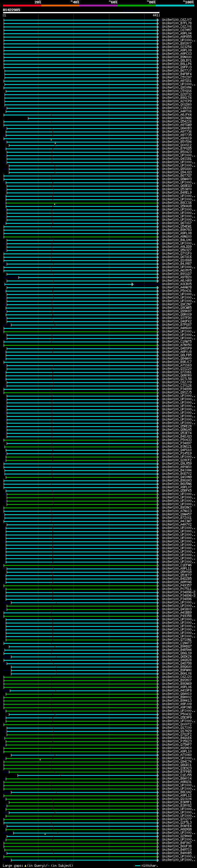
Task: Open hit UniRef100_A9P855
Action: tap(176, 37)
